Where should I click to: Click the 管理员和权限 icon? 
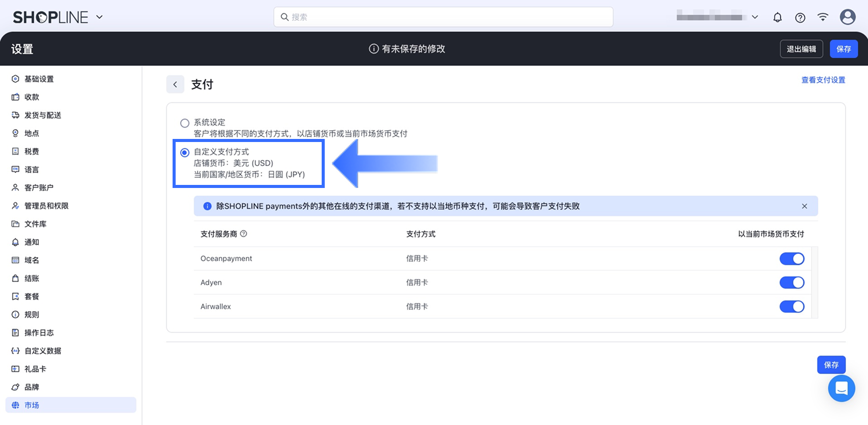coord(15,206)
